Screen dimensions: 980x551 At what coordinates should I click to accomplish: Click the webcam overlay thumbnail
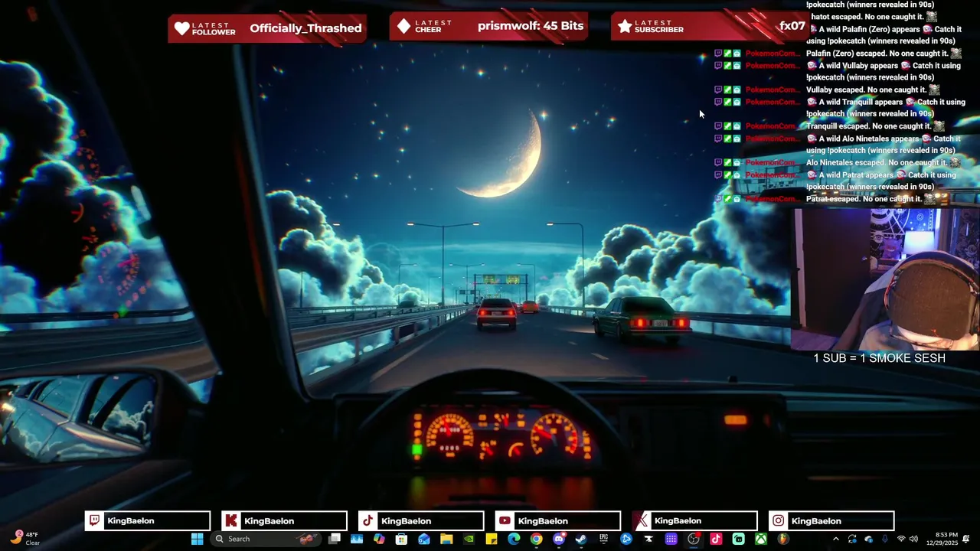(886, 279)
